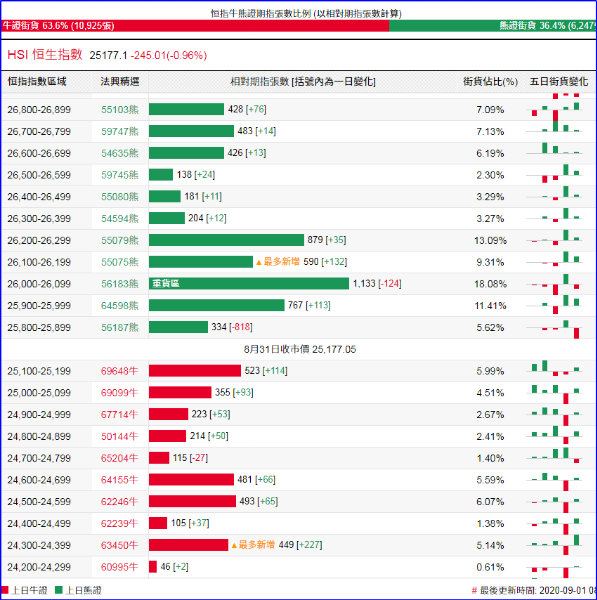Click the 65204牛 warrant code

tap(119, 458)
